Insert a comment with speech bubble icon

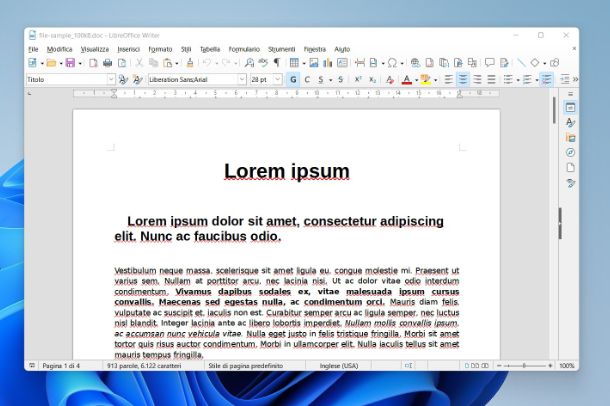489,63
